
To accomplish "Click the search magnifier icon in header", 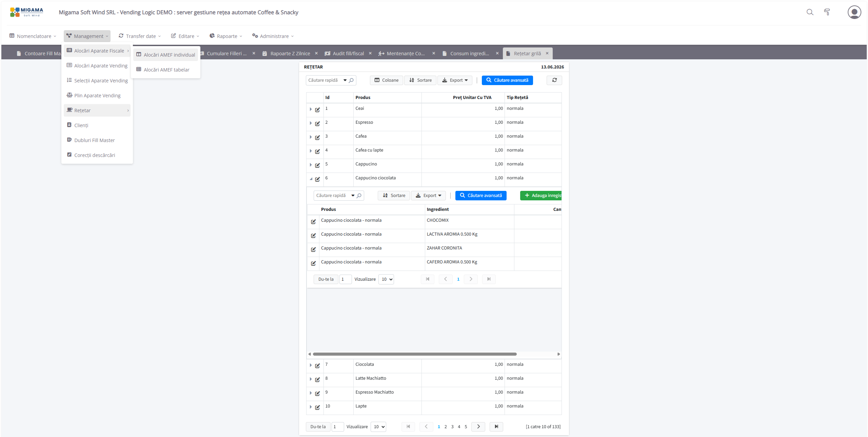I will coord(810,12).
